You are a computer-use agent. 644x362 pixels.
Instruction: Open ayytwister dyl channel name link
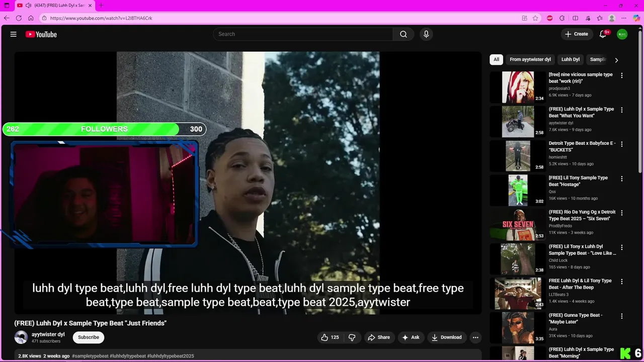tap(48, 334)
